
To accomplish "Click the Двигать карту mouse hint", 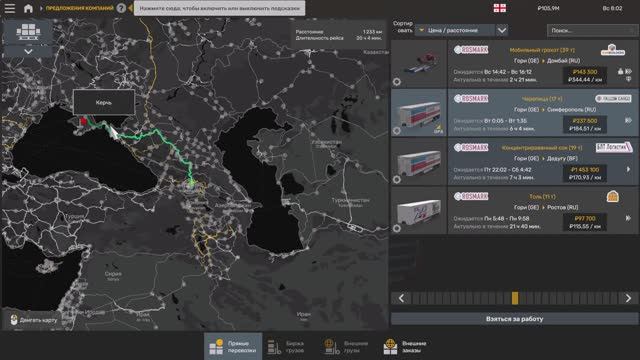I will click(33, 320).
